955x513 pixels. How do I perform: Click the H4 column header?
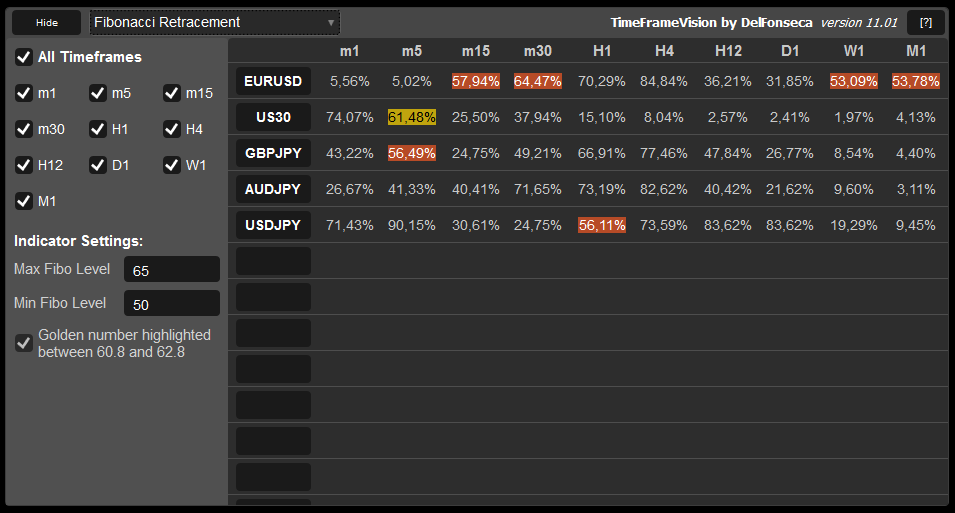coord(664,51)
